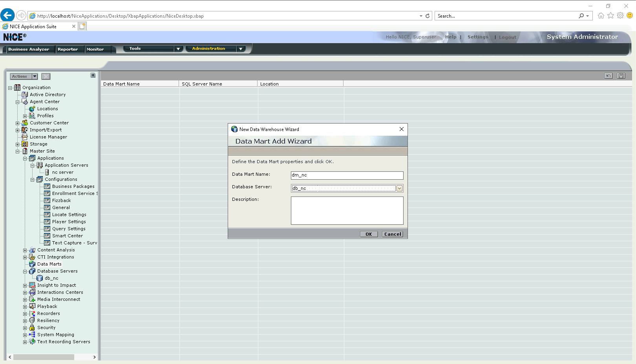The width and height of the screenshot is (636, 364).
Task: Click the save icon in grid toolbar
Action: [x=621, y=76]
